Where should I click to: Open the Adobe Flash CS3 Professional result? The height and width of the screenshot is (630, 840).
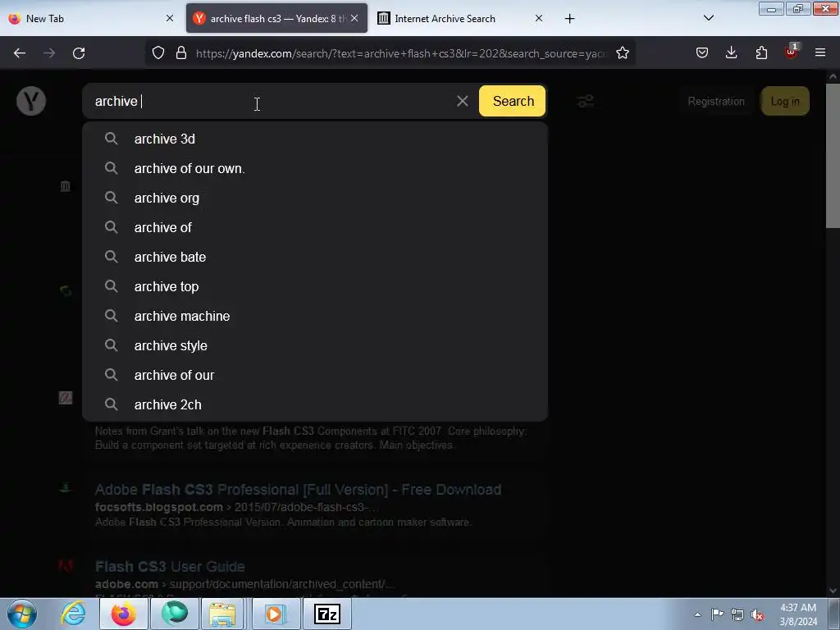298,490
